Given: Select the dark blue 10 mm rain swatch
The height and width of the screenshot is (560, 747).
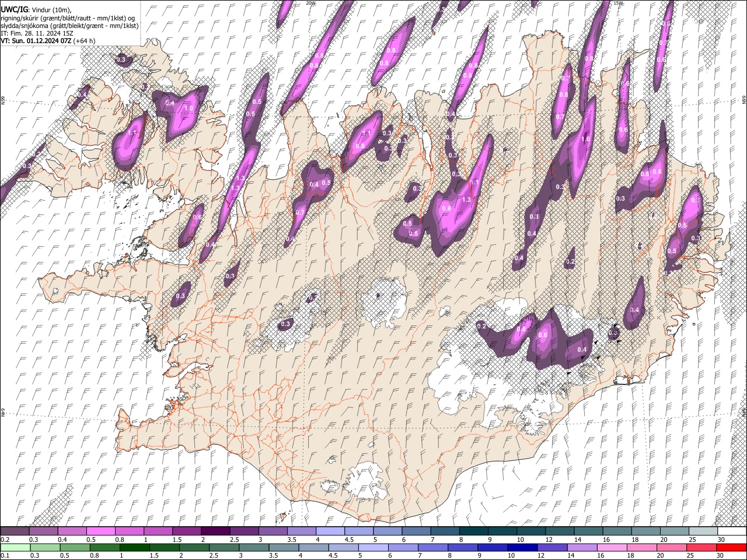Looking at the screenshot, I should pyautogui.click(x=522, y=548).
